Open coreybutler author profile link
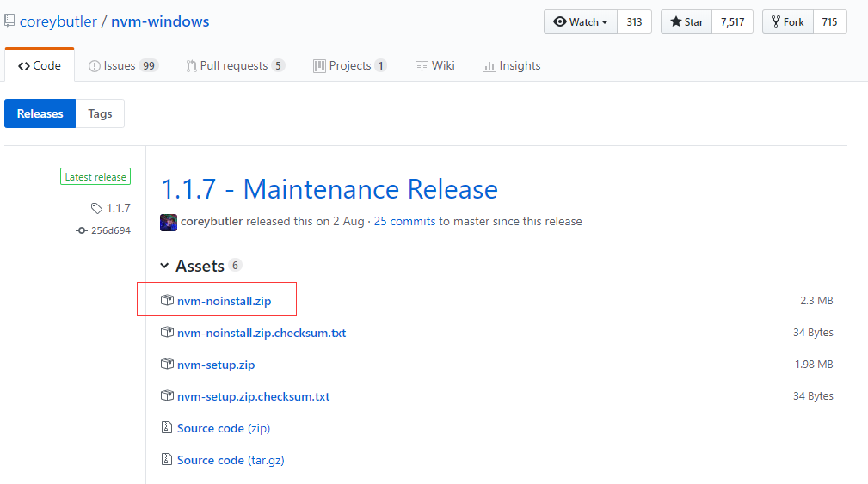 coord(212,221)
